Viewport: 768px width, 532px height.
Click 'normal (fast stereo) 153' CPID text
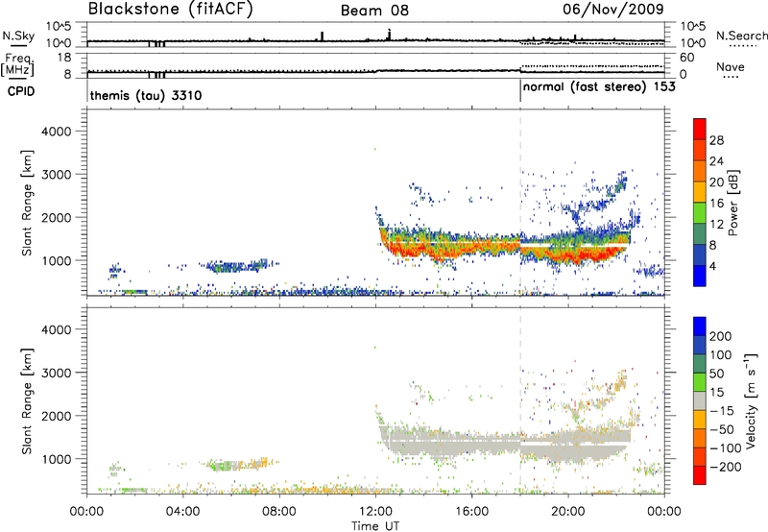pyautogui.click(x=599, y=87)
